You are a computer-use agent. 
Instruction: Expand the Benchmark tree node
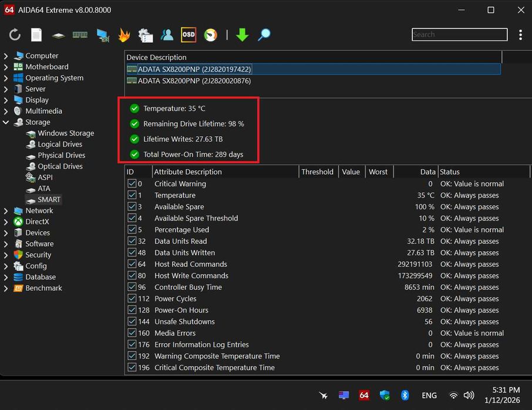point(6,288)
